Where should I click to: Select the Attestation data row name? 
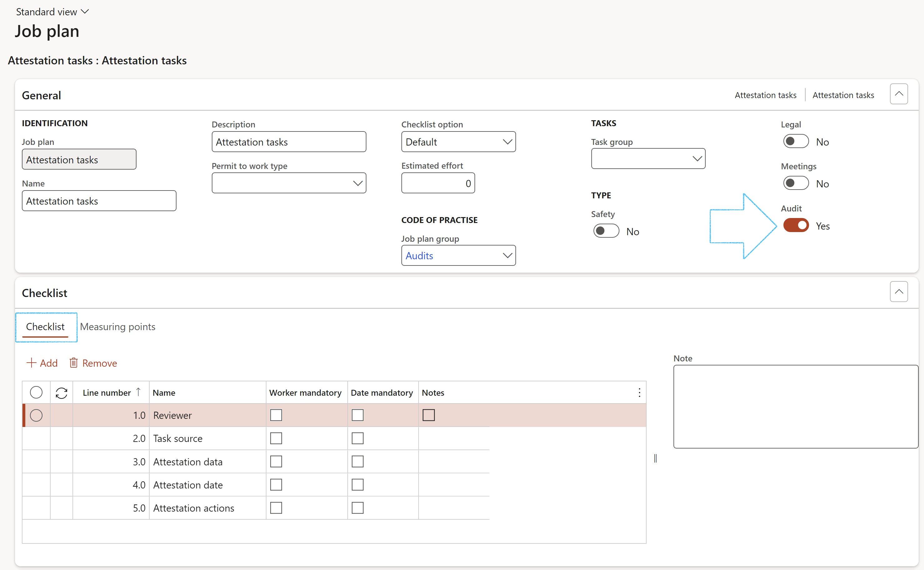click(x=188, y=462)
